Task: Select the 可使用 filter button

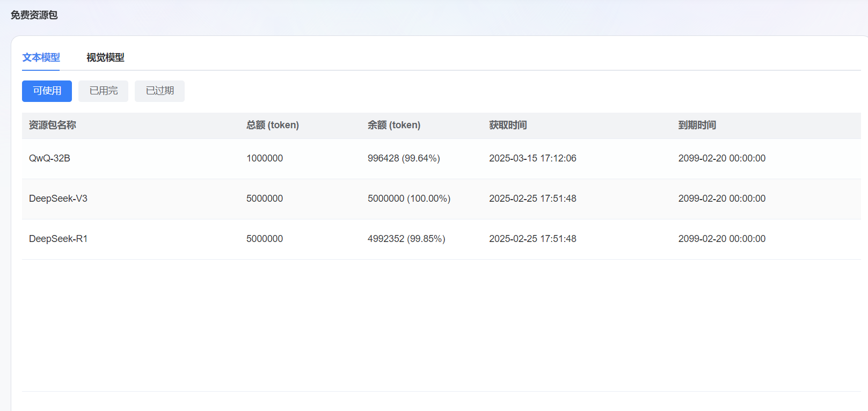Action: (47, 91)
